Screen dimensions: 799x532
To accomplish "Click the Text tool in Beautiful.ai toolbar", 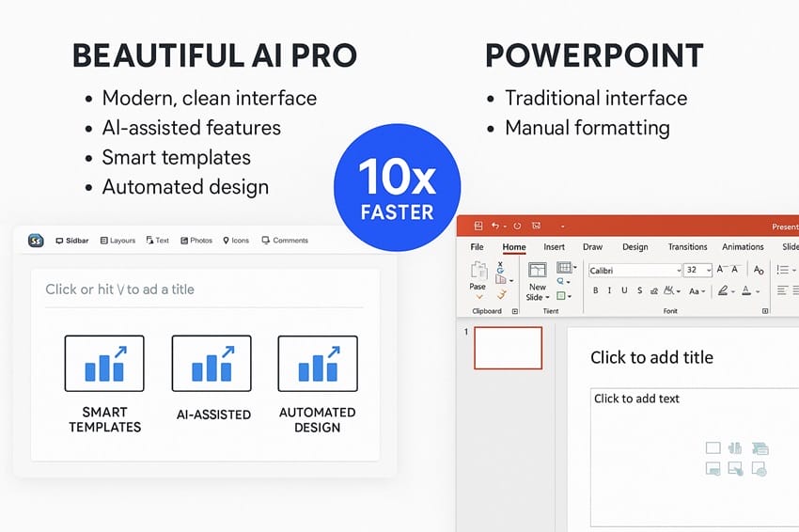I will 158,240.
